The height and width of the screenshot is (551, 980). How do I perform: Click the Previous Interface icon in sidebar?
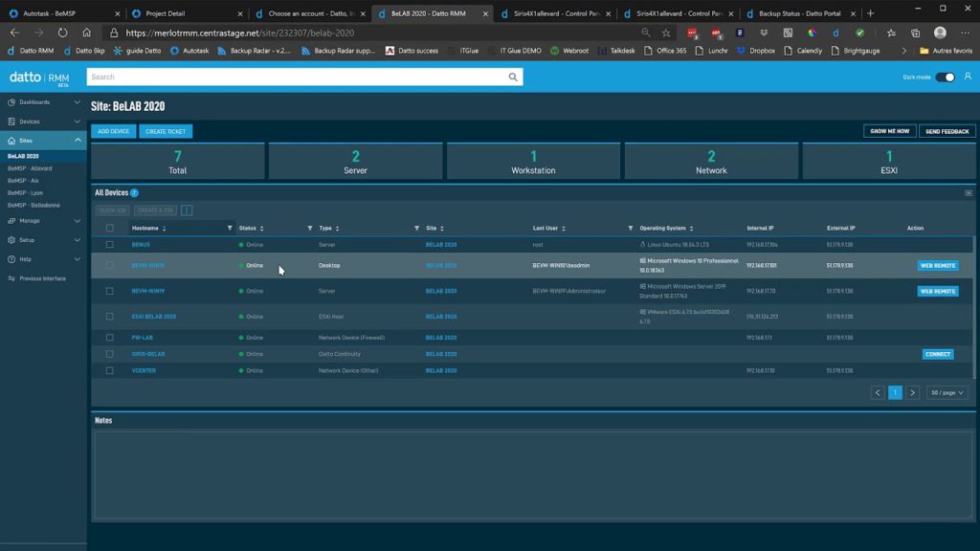pos(11,278)
